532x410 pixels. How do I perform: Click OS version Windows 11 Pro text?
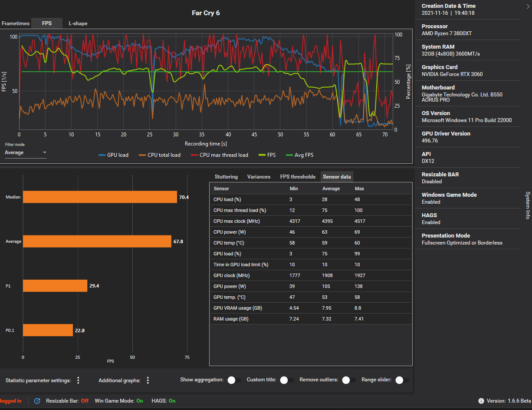click(x=467, y=120)
